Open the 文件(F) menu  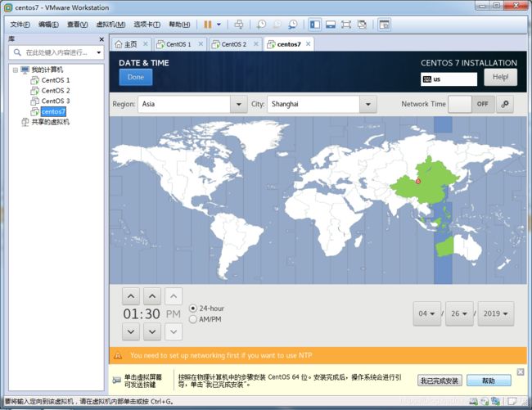click(x=20, y=25)
